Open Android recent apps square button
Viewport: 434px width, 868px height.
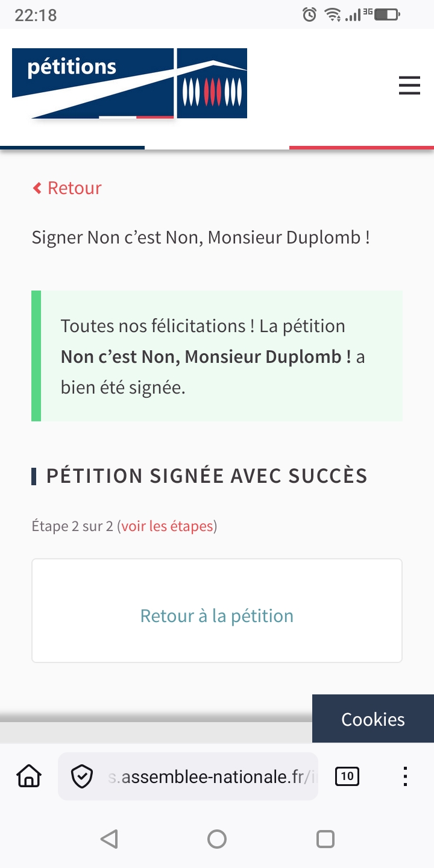coord(325,839)
